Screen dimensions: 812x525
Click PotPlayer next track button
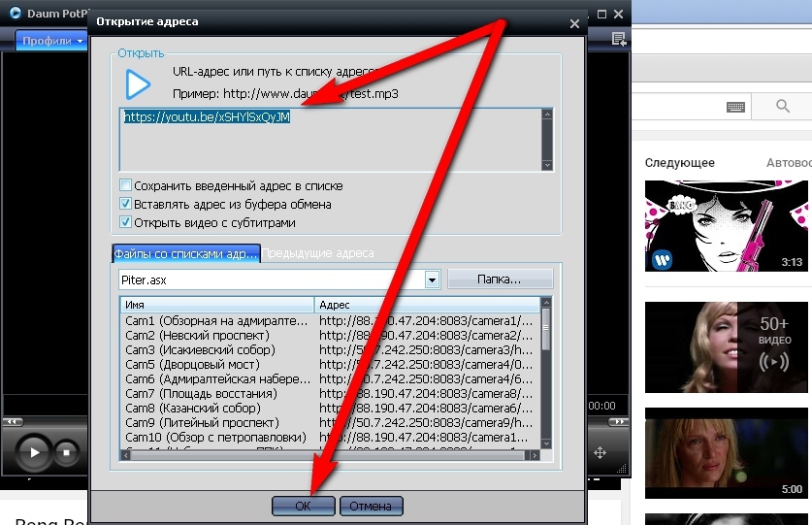[618, 421]
